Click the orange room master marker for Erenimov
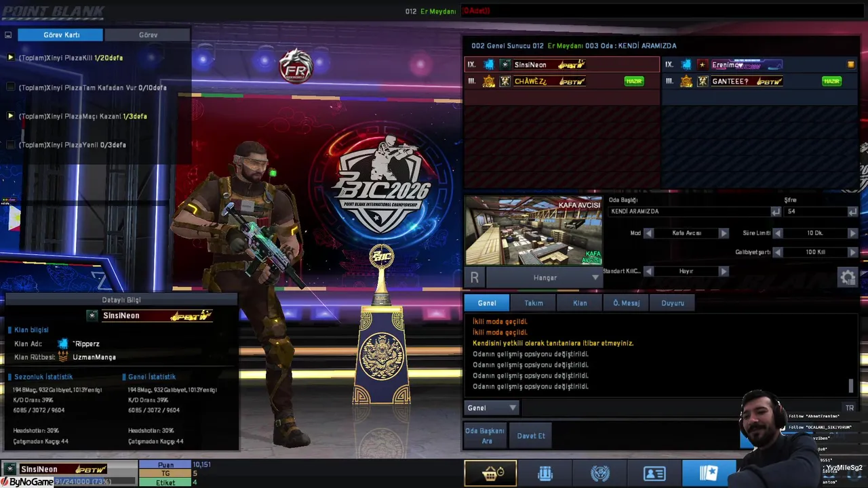 pyautogui.click(x=851, y=64)
